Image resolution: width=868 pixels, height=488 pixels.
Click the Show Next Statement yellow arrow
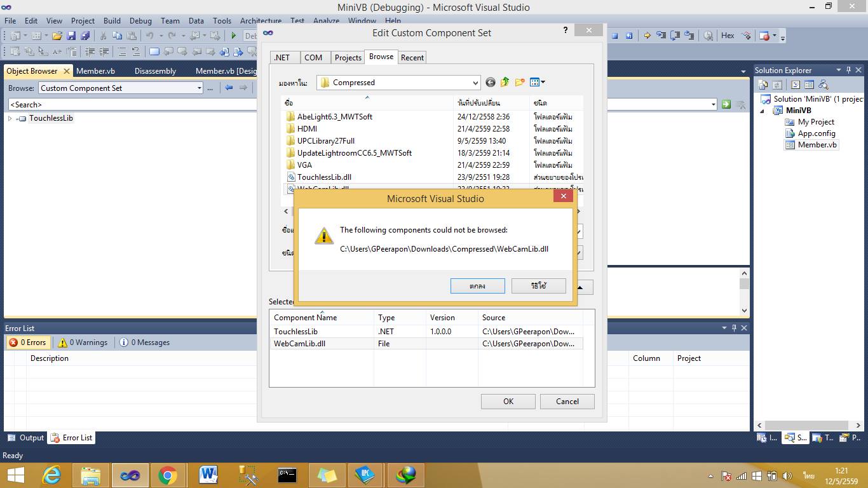click(648, 36)
